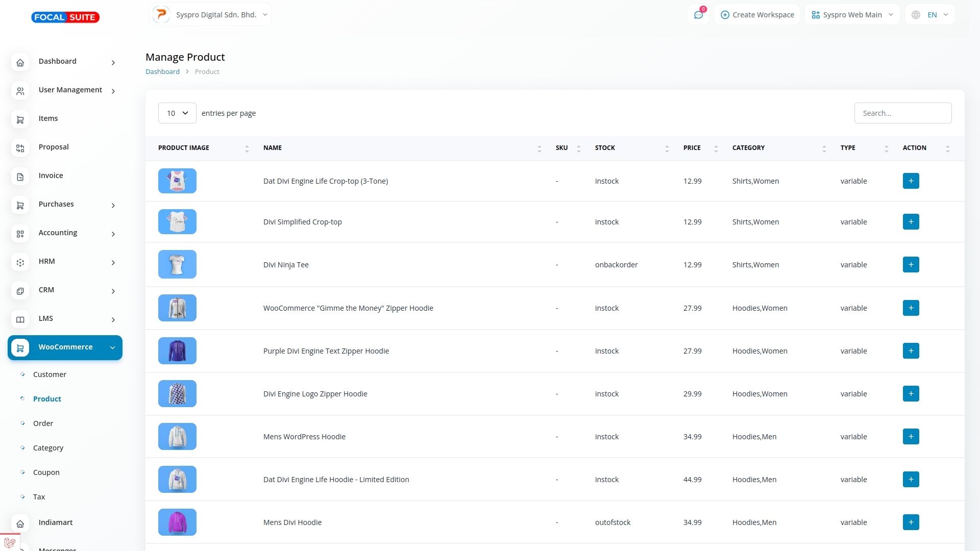980x551 pixels.
Task: Click the Create Workspace button
Action: (757, 15)
